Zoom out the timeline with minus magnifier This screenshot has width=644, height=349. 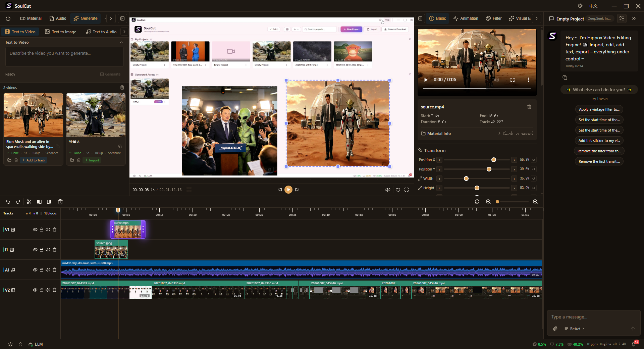pos(488,202)
